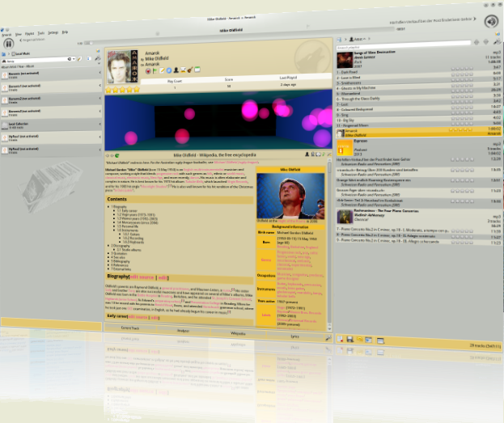The width and height of the screenshot is (504, 423).
Task: Clear the playlist with first bottom toolbar icon
Action: coord(340,339)
